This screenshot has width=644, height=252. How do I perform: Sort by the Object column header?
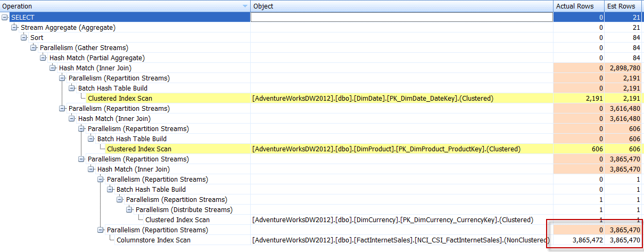402,6
